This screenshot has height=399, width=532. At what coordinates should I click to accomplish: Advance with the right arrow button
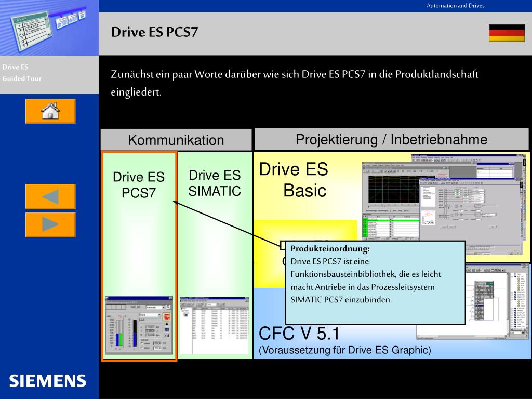(50, 224)
